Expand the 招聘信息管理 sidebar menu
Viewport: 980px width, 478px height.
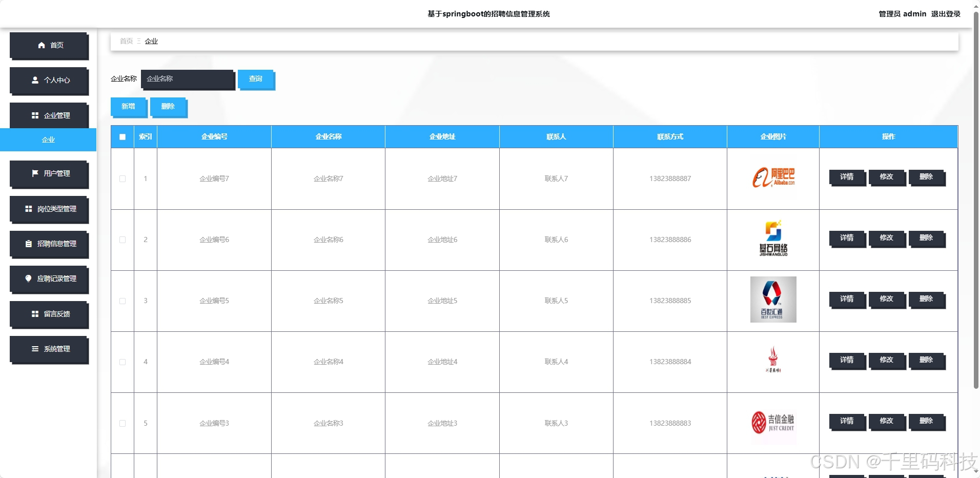(49, 244)
